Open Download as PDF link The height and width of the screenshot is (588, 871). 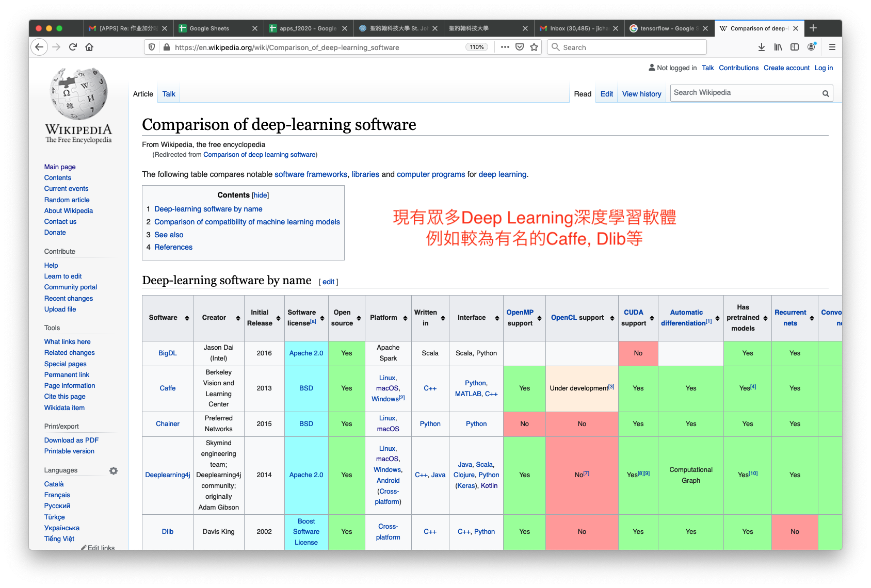coord(71,440)
